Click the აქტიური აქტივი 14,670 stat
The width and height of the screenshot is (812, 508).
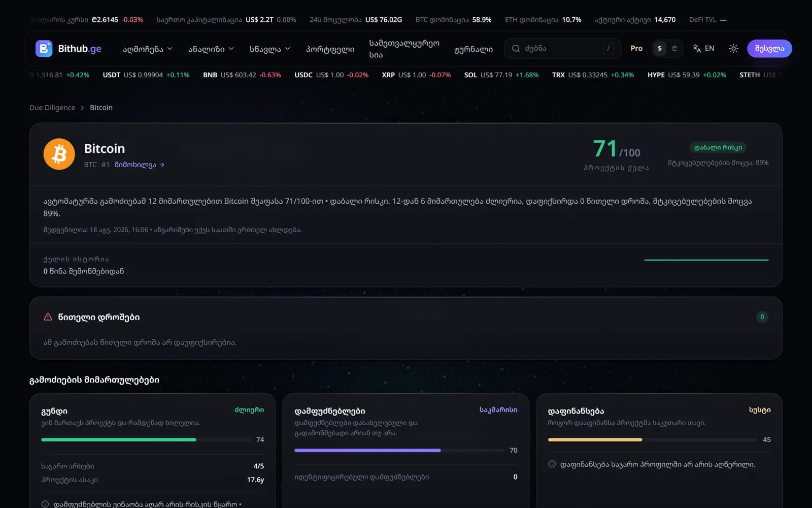click(x=635, y=20)
